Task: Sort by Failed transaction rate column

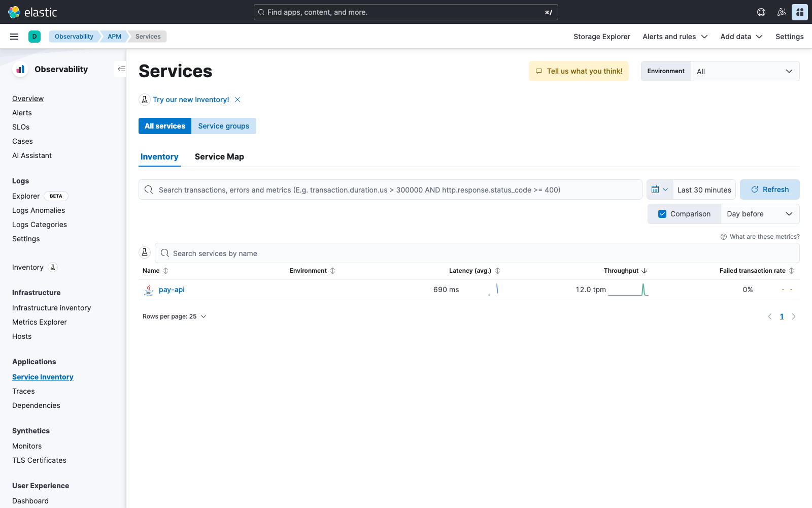Action: (757, 271)
